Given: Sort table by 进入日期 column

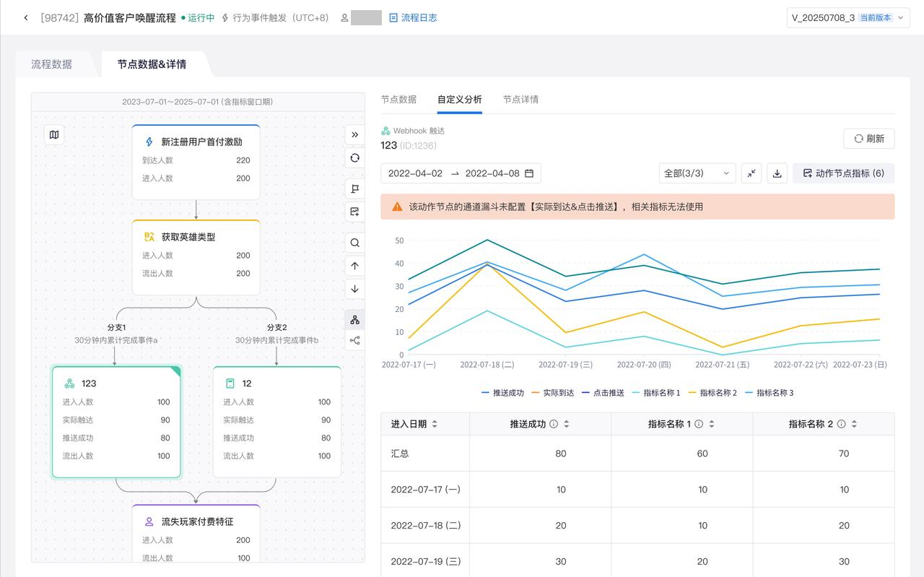Looking at the screenshot, I should point(435,425).
